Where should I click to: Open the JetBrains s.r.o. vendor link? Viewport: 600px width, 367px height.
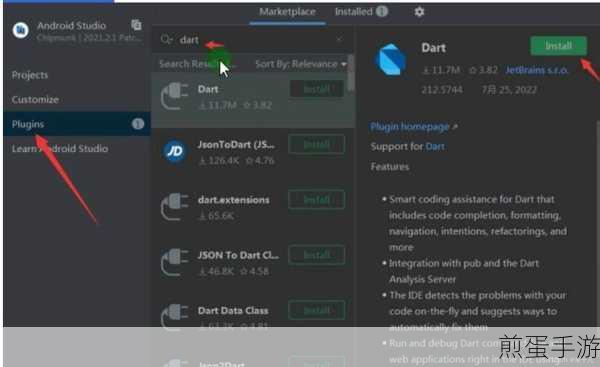[536, 70]
